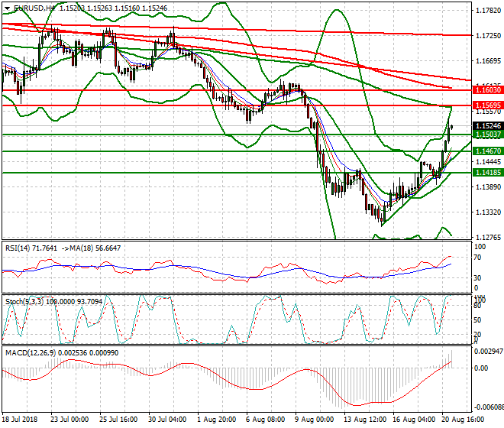
Task: Click the 1.15037 green price level tag
Action: (487, 135)
